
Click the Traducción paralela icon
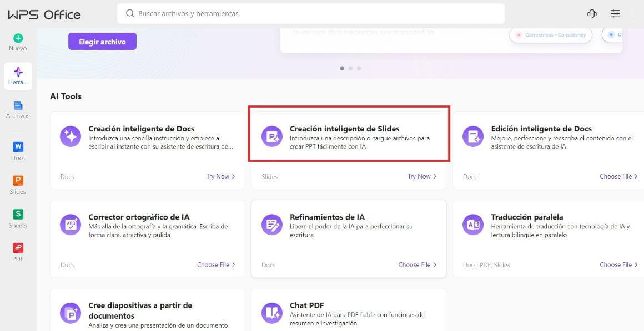pos(473,225)
